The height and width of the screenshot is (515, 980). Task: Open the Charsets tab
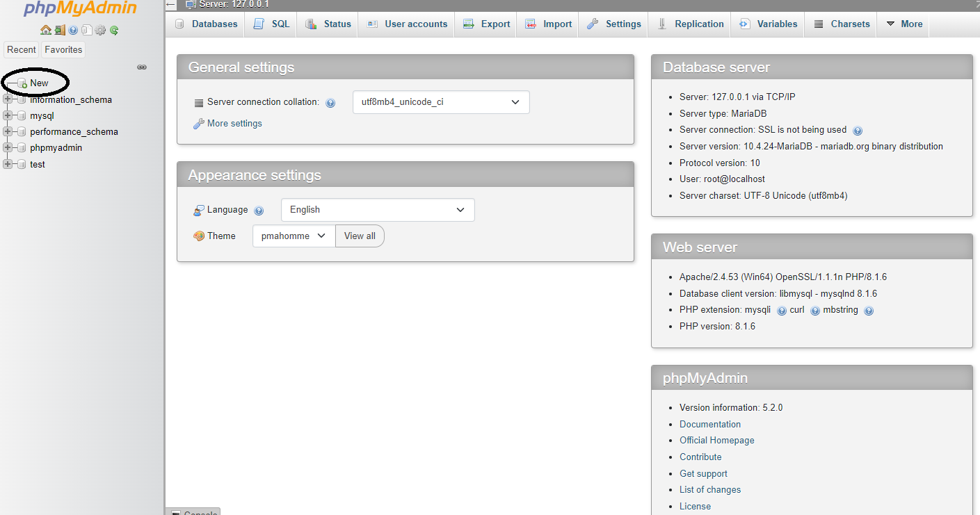841,24
